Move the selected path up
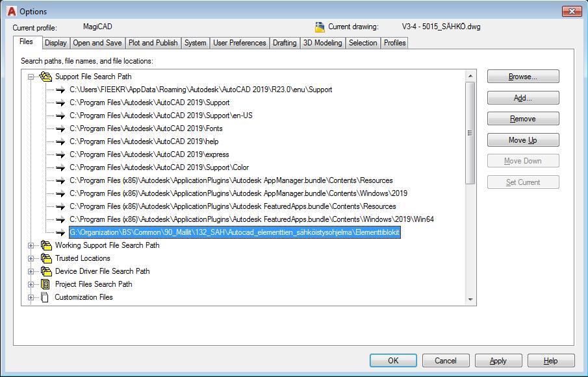 click(523, 140)
